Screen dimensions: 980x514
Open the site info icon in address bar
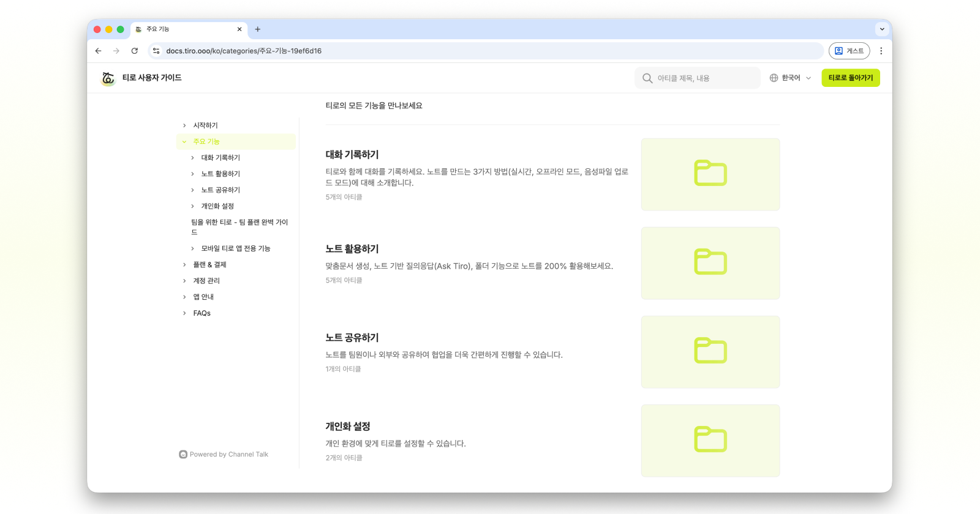[x=156, y=51]
